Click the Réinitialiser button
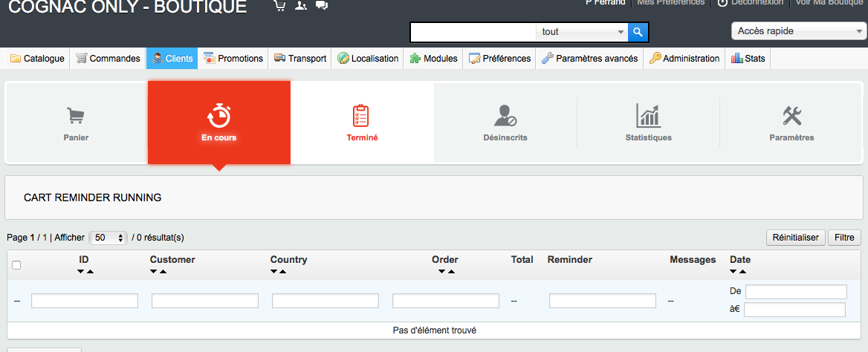Image resolution: width=868 pixels, height=352 pixels. click(x=795, y=238)
